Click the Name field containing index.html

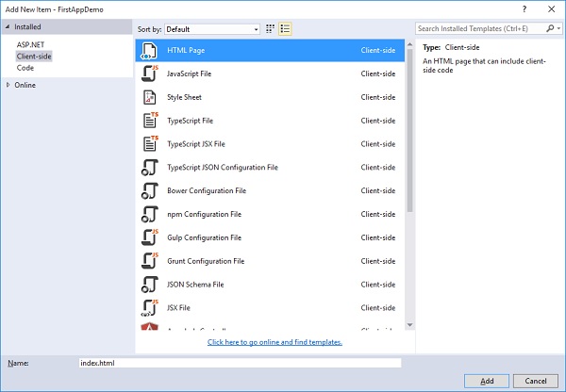[241, 363]
